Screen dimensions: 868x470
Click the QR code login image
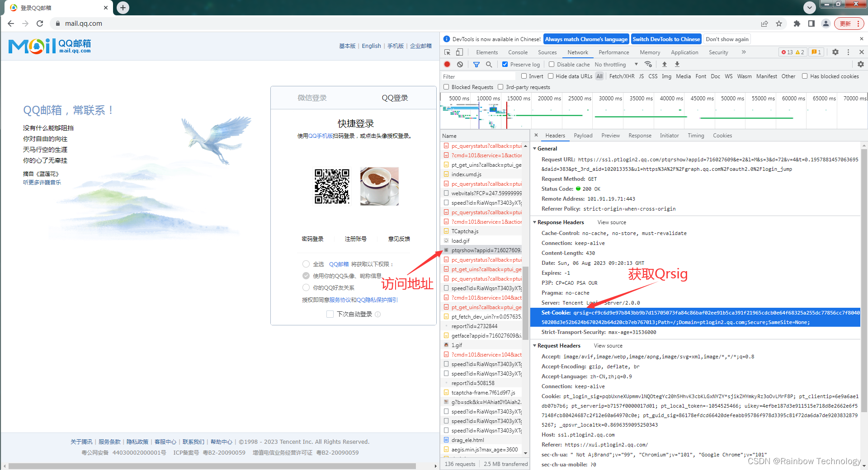click(x=332, y=186)
